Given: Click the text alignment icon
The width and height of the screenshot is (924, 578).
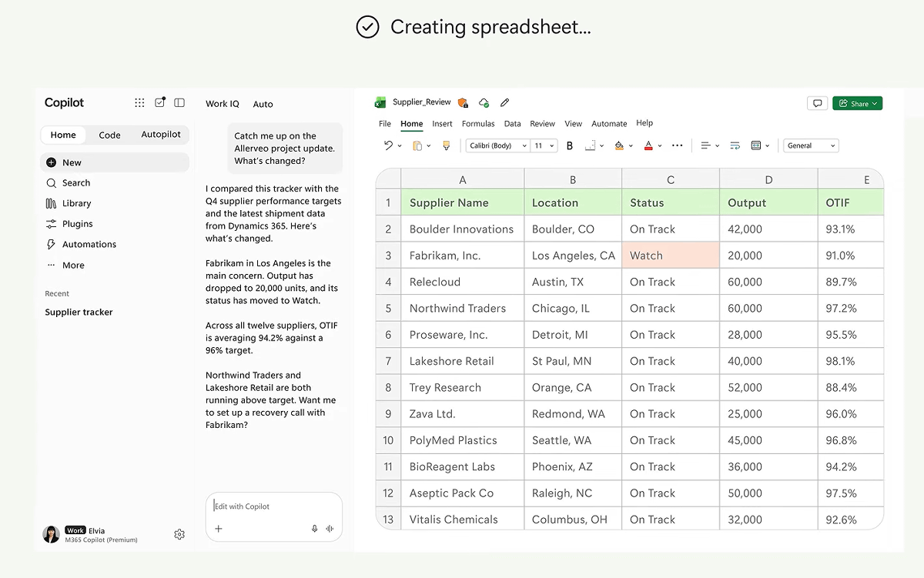Looking at the screenshot, I should click(x=706, y=145).
